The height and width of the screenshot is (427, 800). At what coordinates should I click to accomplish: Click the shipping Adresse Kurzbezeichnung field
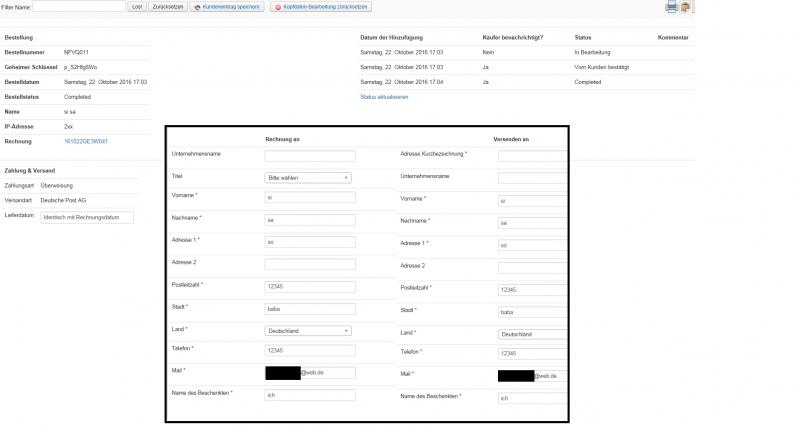(x=532, y=157)
